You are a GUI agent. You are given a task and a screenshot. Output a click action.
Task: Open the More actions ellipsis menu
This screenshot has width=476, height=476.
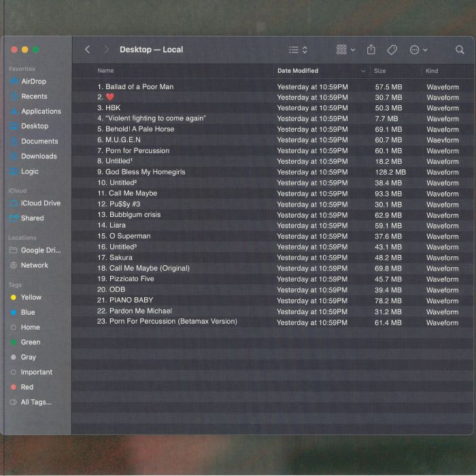[418, 50]
